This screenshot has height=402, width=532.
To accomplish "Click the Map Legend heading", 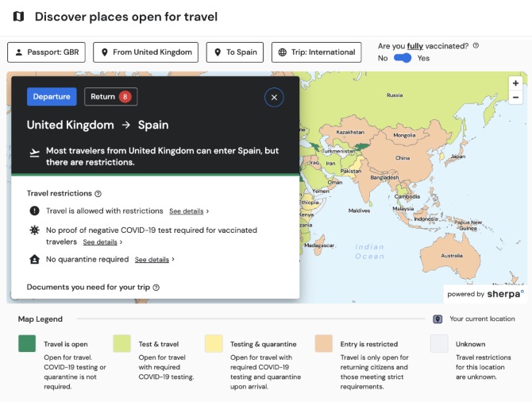I will point(40,319).
